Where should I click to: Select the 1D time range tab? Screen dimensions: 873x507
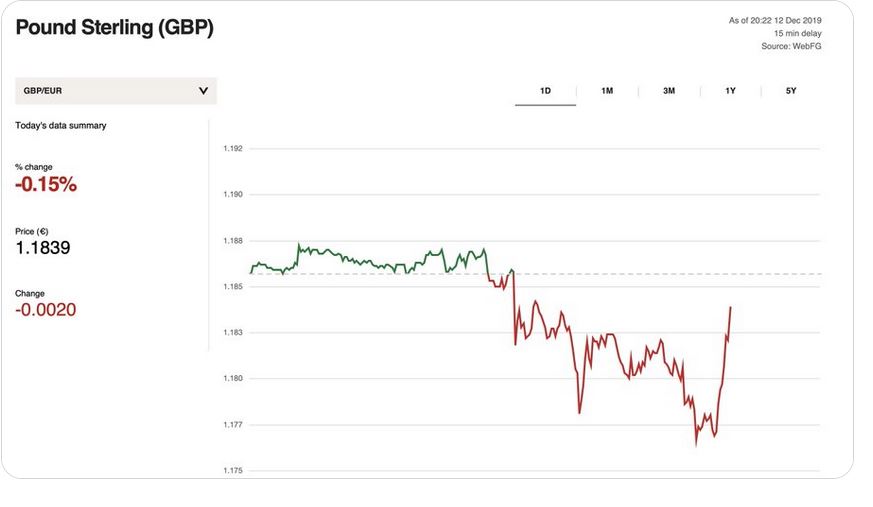pos(545,91)
